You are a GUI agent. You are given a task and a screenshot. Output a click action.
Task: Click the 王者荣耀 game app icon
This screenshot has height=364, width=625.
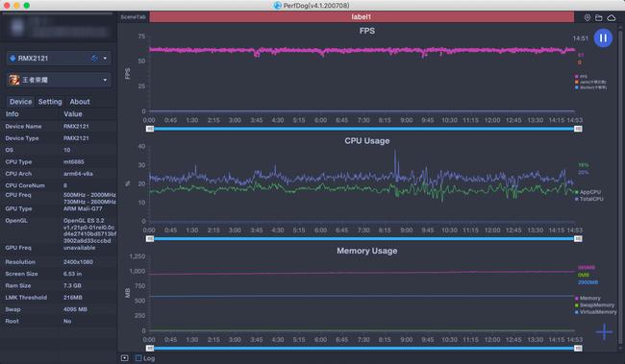(x=14, y=80)
